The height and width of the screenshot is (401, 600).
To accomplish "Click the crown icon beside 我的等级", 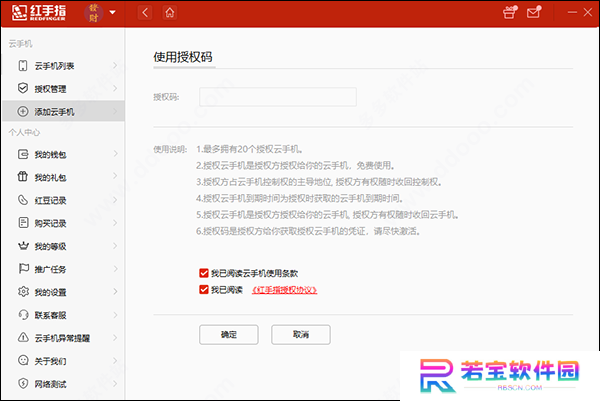I will [23, 246].
